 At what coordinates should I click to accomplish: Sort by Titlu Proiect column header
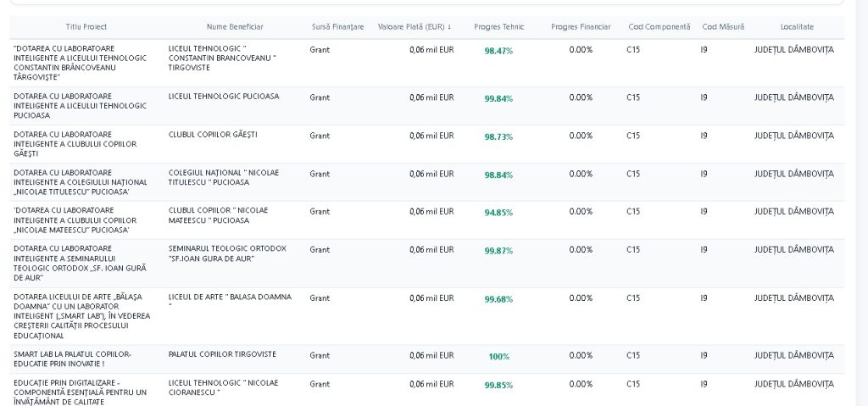point(86,26)
